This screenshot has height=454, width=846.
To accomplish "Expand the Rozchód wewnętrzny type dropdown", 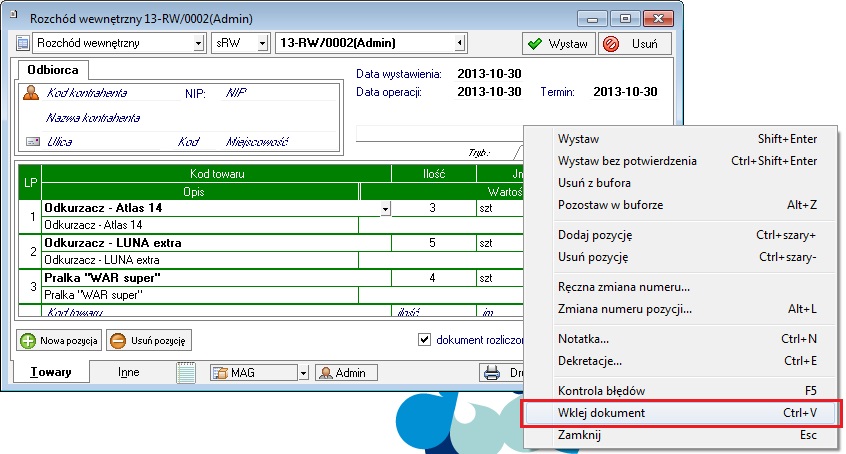I will coord(198,44).
